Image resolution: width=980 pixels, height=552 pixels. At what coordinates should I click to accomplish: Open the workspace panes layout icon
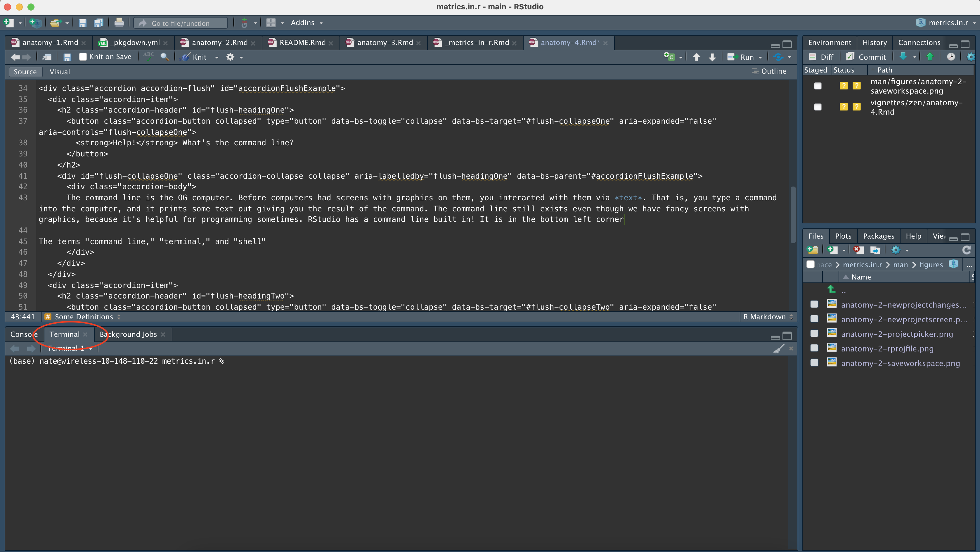[271, 23]
